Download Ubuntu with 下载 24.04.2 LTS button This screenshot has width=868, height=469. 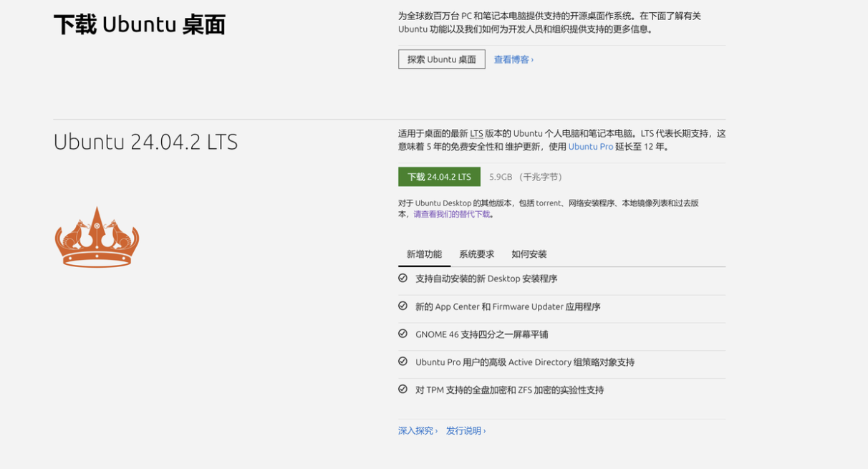tap(439, 177)
